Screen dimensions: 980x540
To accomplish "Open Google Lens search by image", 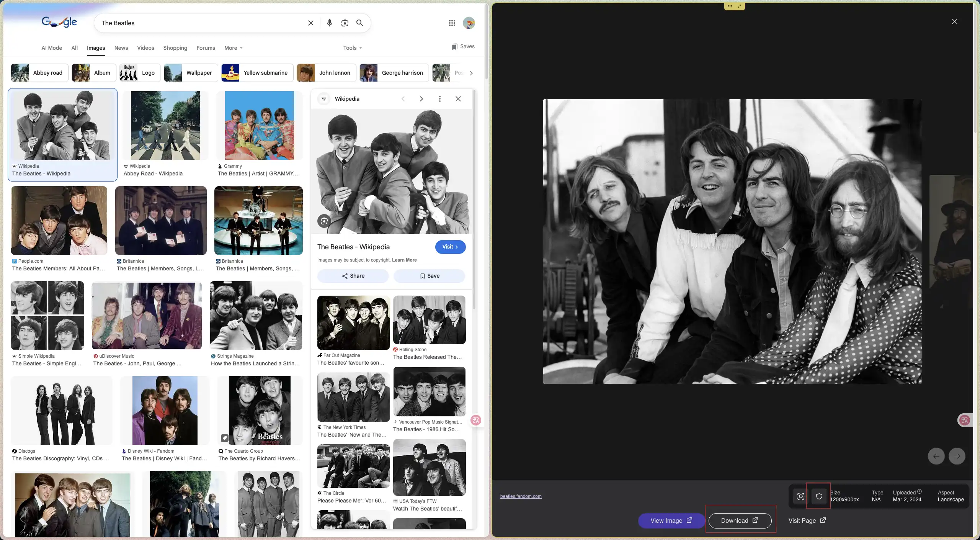I will pos(345,23).
